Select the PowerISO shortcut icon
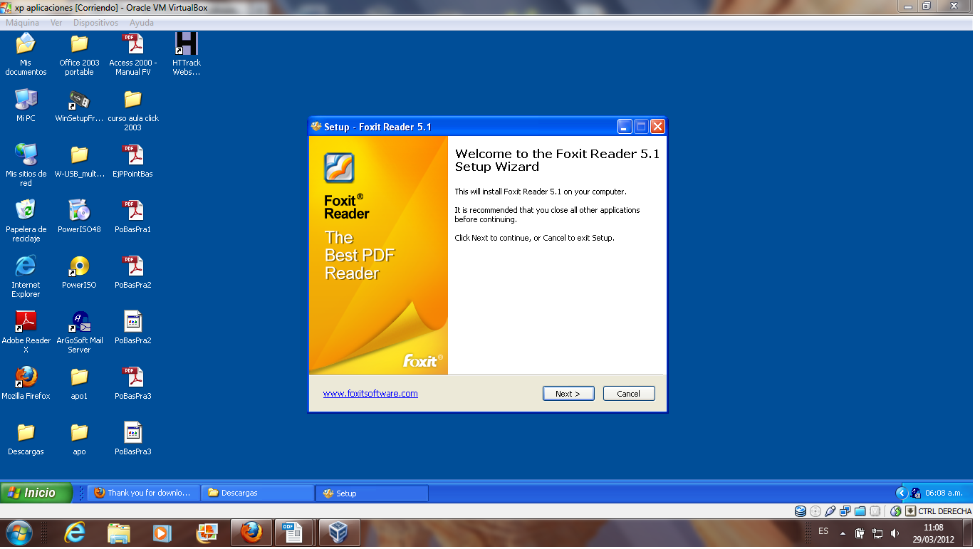 coord(79,272)
